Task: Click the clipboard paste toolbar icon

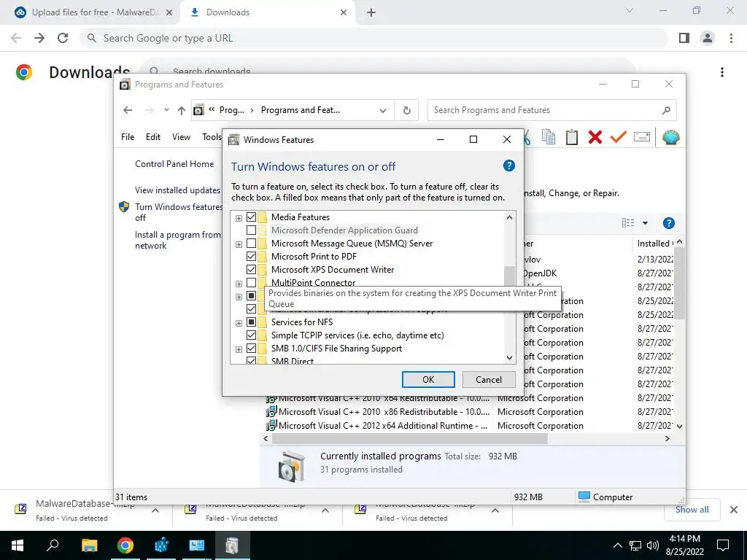Action: (x=572, y=137)
